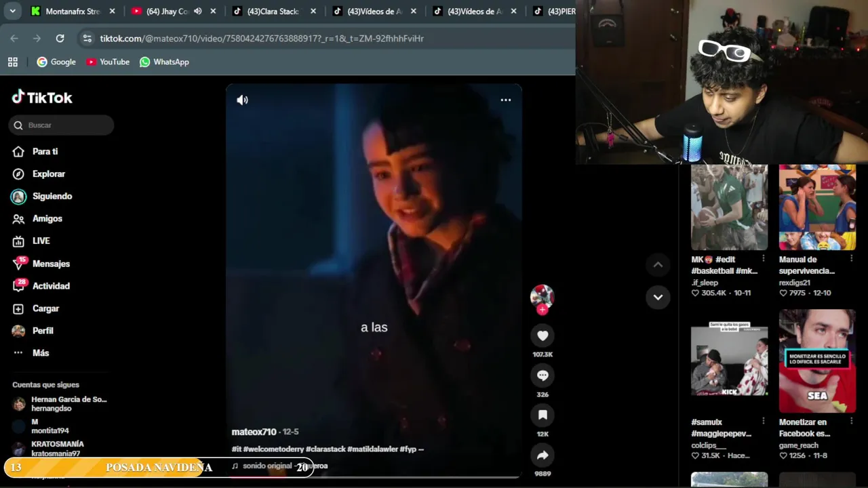Screen dimensions: 868x488
Task: Switch to the Clara Stack TikTok tab
Action: click(x=273, y=11)
